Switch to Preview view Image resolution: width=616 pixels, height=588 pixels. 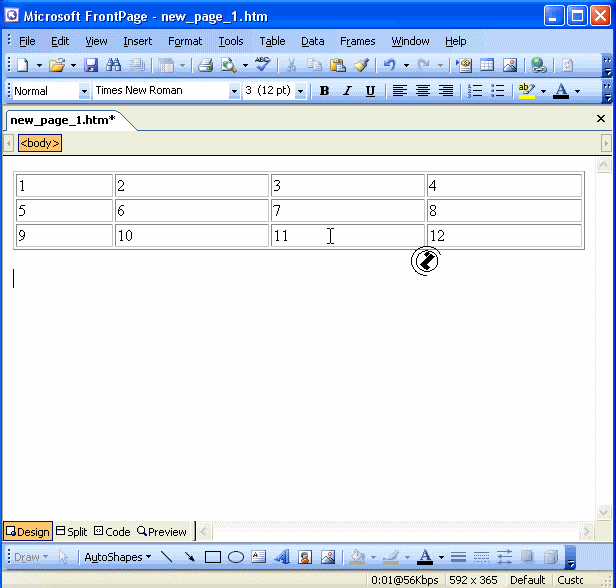[x=162, y=532]
